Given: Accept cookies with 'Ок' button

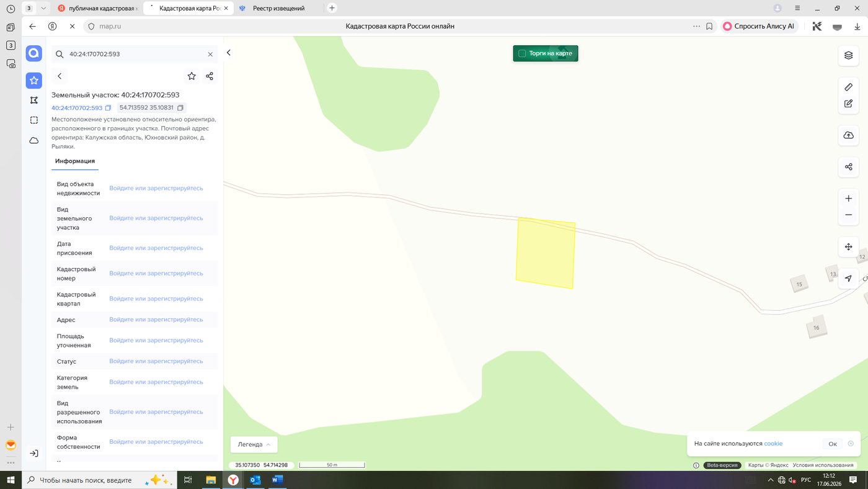Looking at the screenshot, I should point(833,444).
